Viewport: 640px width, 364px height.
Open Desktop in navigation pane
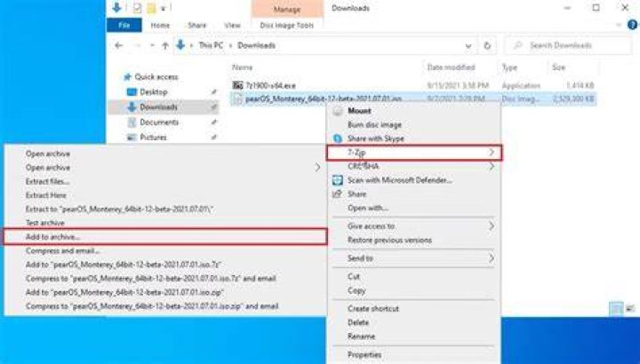tap(154, 92)
